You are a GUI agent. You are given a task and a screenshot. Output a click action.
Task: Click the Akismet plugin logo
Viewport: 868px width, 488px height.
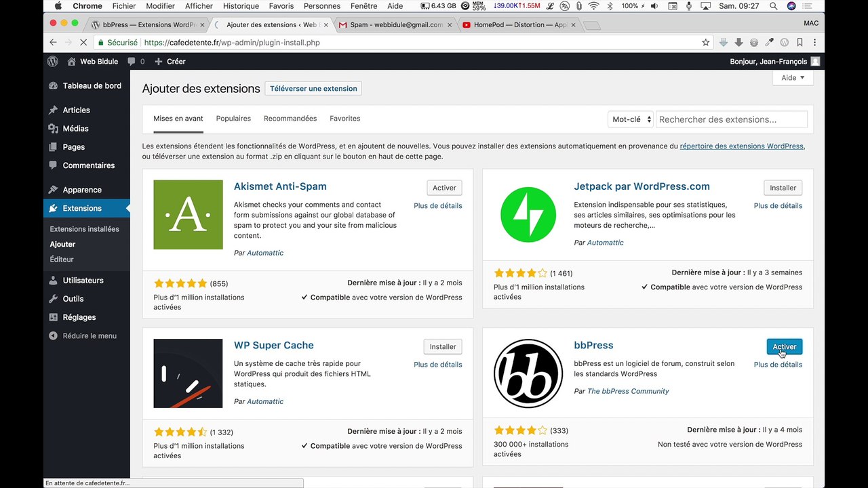pos(188,214)
